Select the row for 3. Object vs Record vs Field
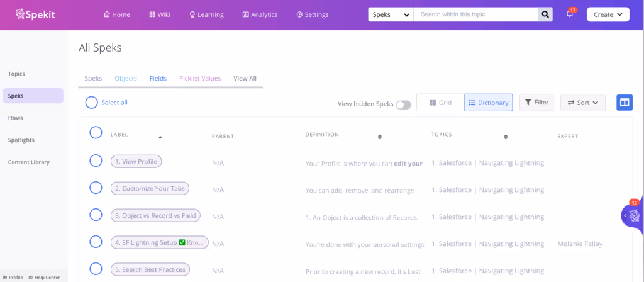The image size is (644, 282). point(96,215)
